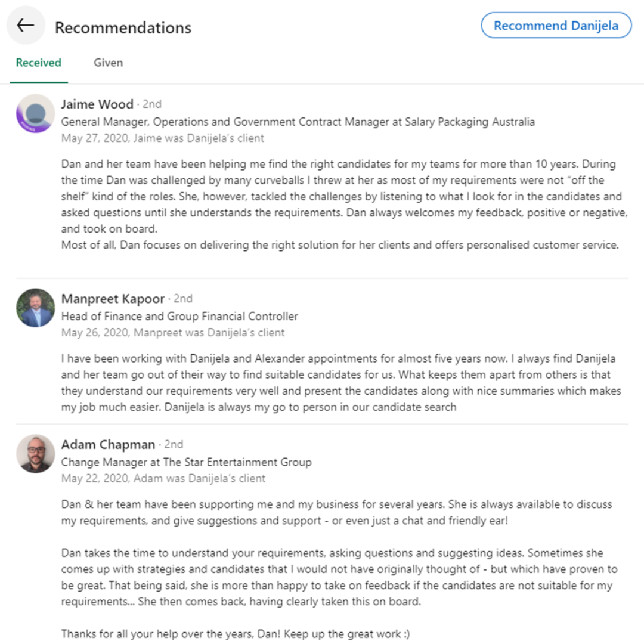644x644 pixels.
Task: Click Jaime Wood's recommendation text
Action: coord(344,205)
